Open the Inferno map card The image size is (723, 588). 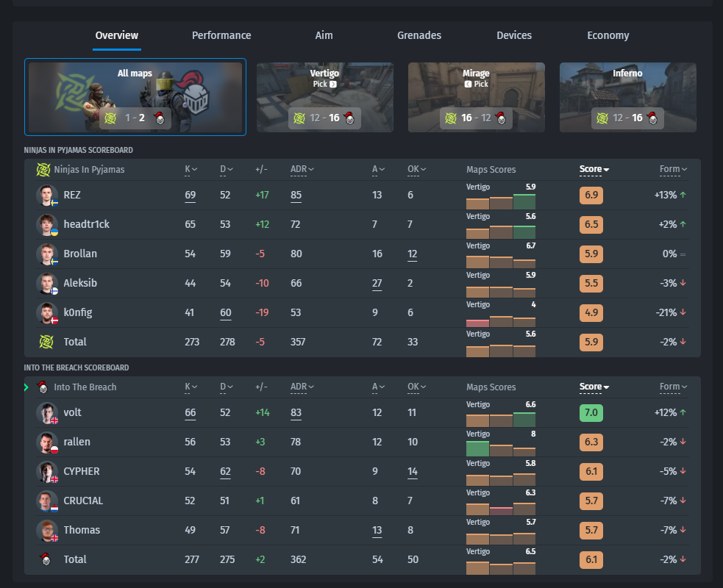point(628,97)
